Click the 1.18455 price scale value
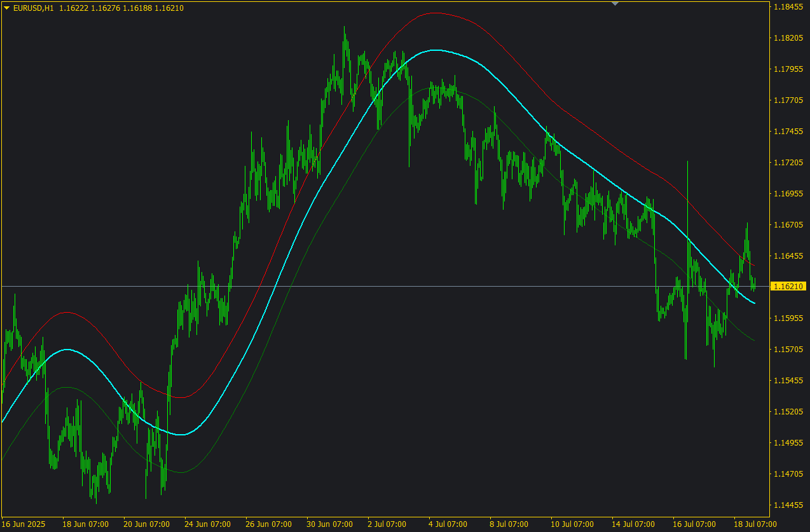The image size is (810, 532). pyautogui.click(x=788, y=6)
